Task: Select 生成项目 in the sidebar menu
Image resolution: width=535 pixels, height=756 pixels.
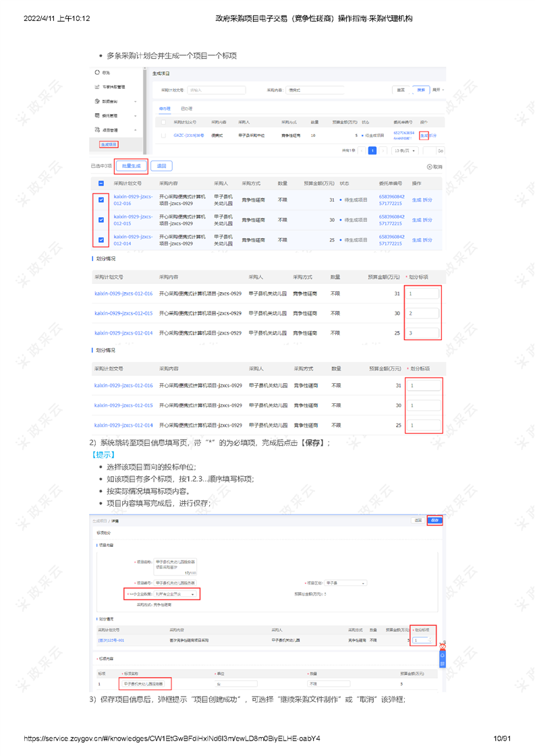Action: tap(109, 144)
